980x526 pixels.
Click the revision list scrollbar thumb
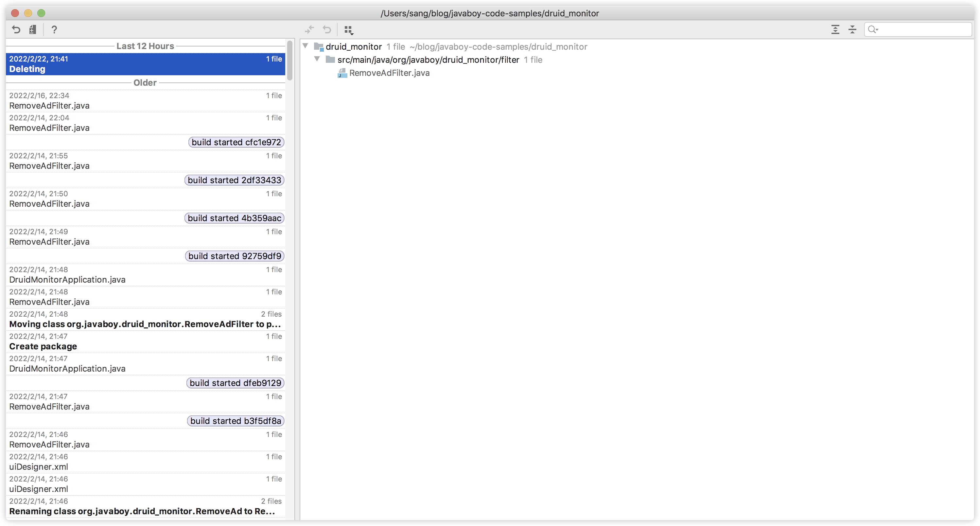(290, 61)
